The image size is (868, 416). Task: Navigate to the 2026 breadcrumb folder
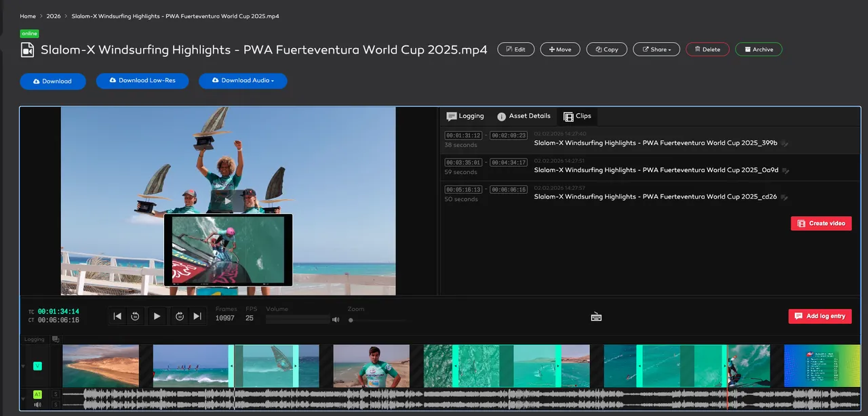pos(54,16)
